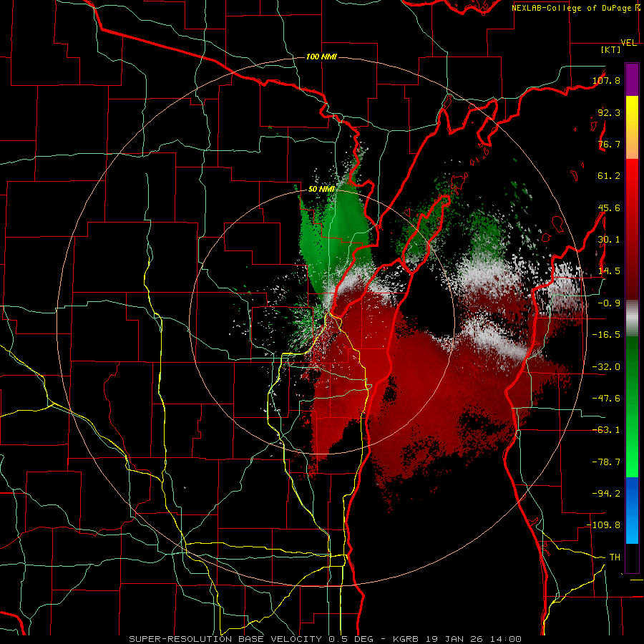Click the purple segment atop the color bar
Viewport: 644px width, 644px height.
tap(632, 79)
